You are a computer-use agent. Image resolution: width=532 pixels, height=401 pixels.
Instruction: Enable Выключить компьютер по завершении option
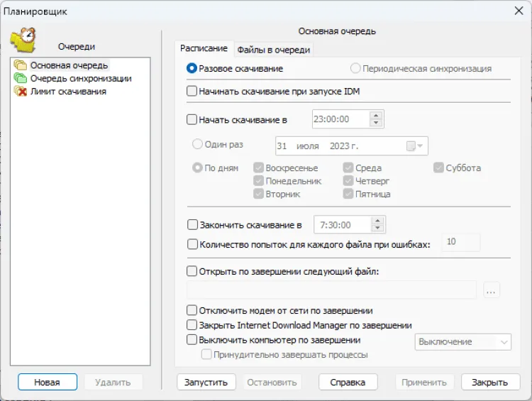tap(192, 340)
